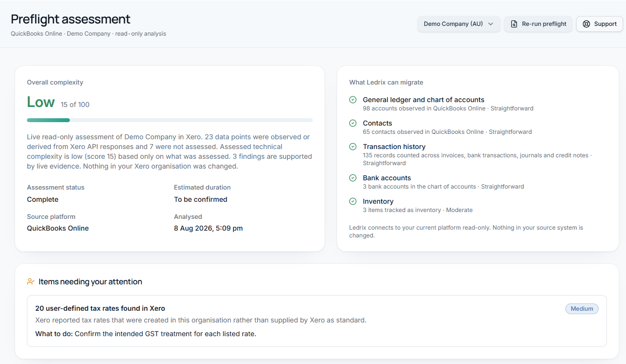The width and height of the screenshot is (626, 364).
Task: Click the 'Complete' assessment status value
Action: 43,199
